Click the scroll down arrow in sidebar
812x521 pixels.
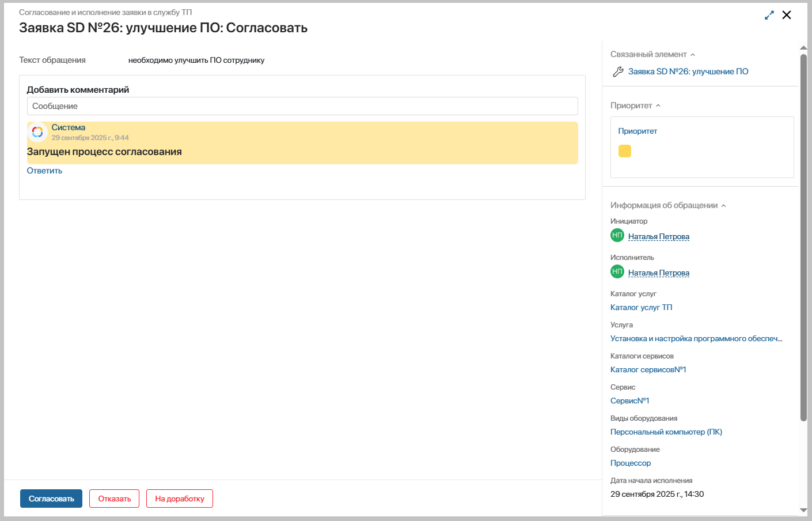click(x=803, y=510)
